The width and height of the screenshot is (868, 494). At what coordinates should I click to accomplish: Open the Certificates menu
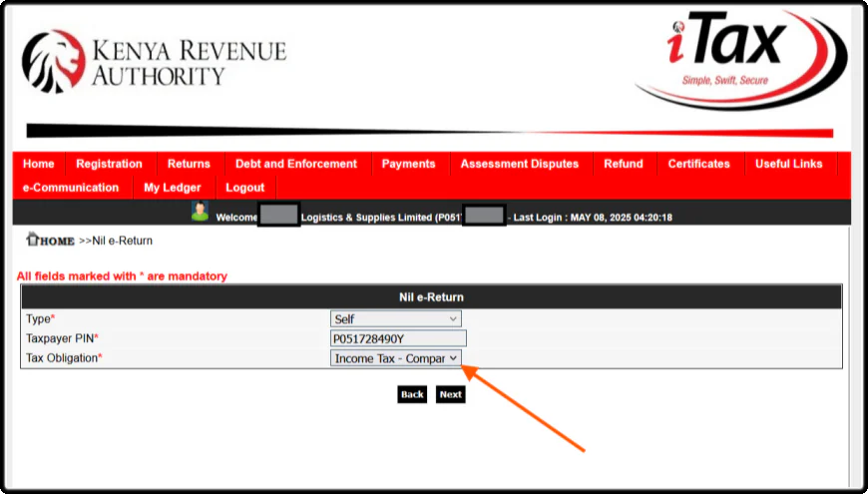(x=698, y=164)
